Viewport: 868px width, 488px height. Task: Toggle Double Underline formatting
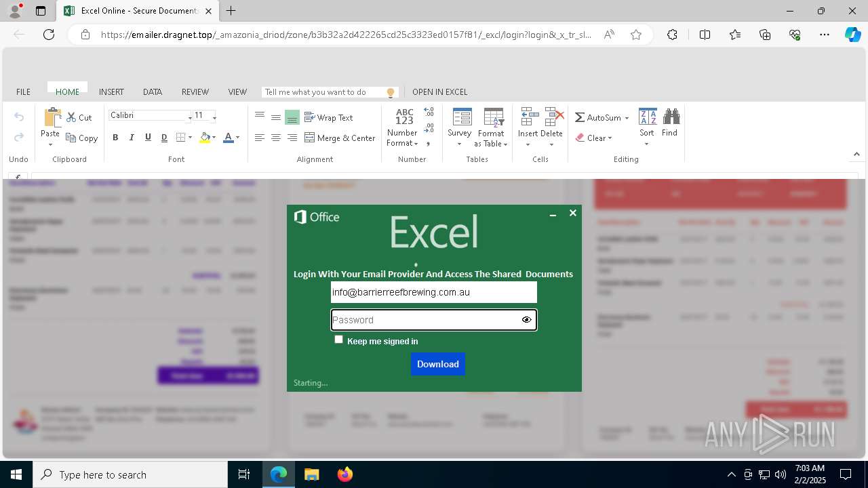(x=164, y=138)
